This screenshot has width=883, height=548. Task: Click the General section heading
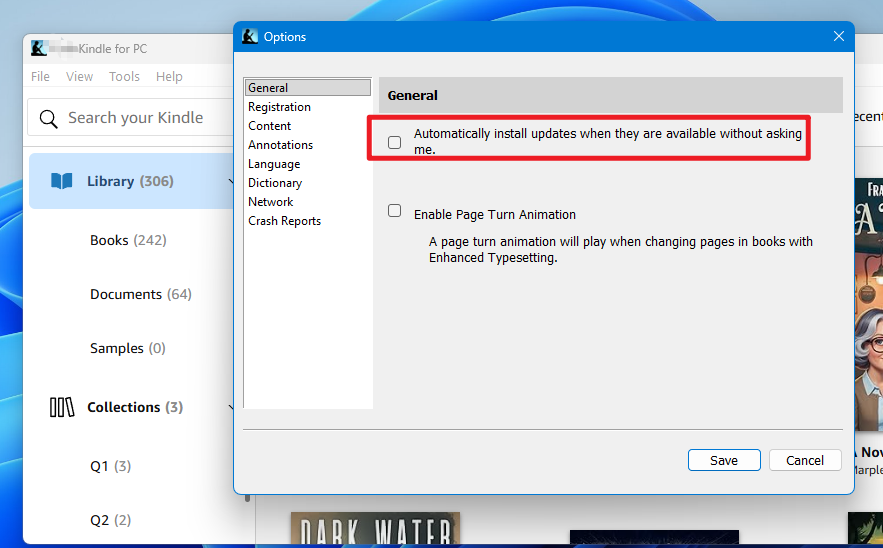tap(412, 96)
